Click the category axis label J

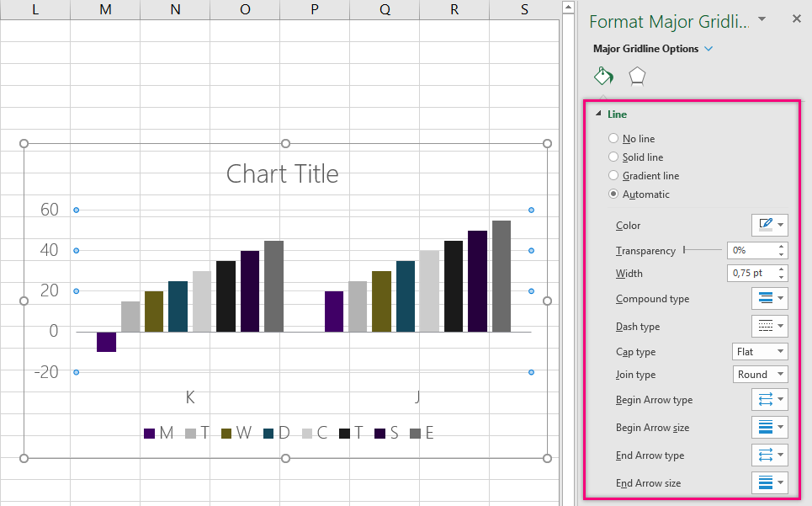[x=417, y=397]
